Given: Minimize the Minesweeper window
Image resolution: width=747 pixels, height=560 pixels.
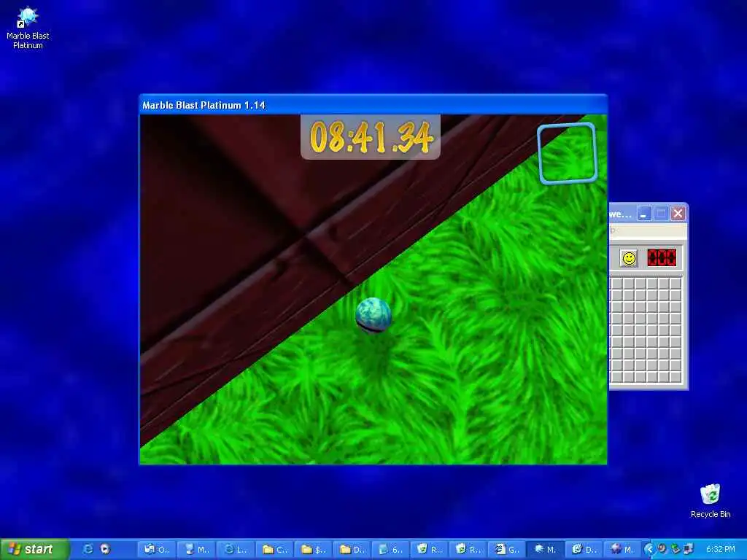Looking at the screenshot, I should [x=644, y=214].
